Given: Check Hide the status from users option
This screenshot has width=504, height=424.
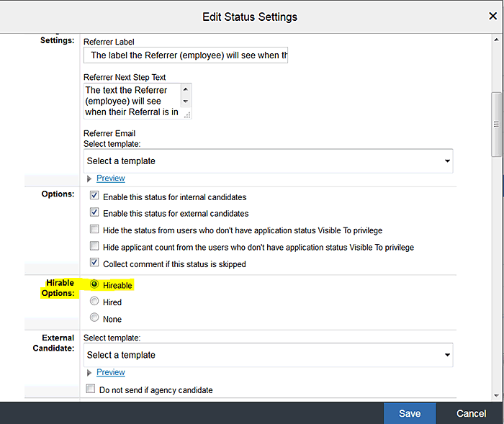Looking at the screenshot, I should pyautogui.click(x=94, y=230).
